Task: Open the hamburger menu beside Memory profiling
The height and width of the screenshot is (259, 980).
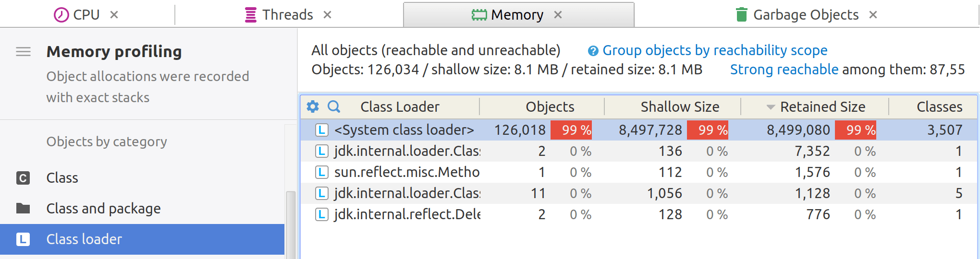Action: [24, 51]
